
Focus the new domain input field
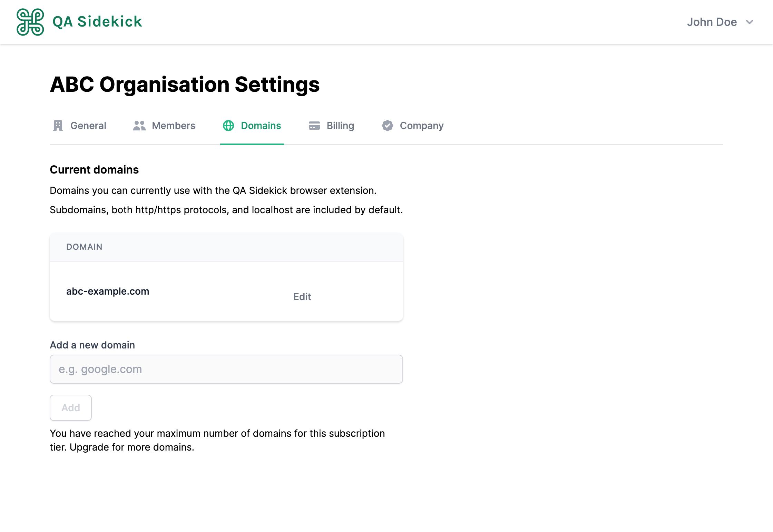226,369
